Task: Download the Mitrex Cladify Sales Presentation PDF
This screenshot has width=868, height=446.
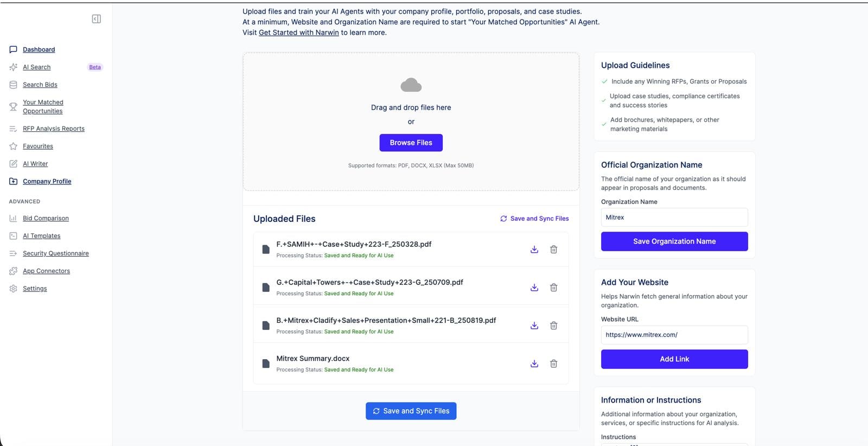Action: pos(534,326)
